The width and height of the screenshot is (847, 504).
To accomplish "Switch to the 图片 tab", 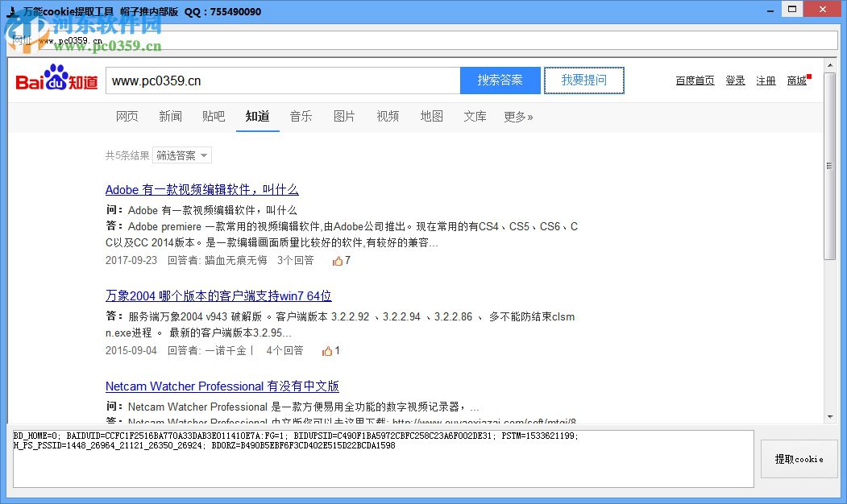I will (344, 117).
